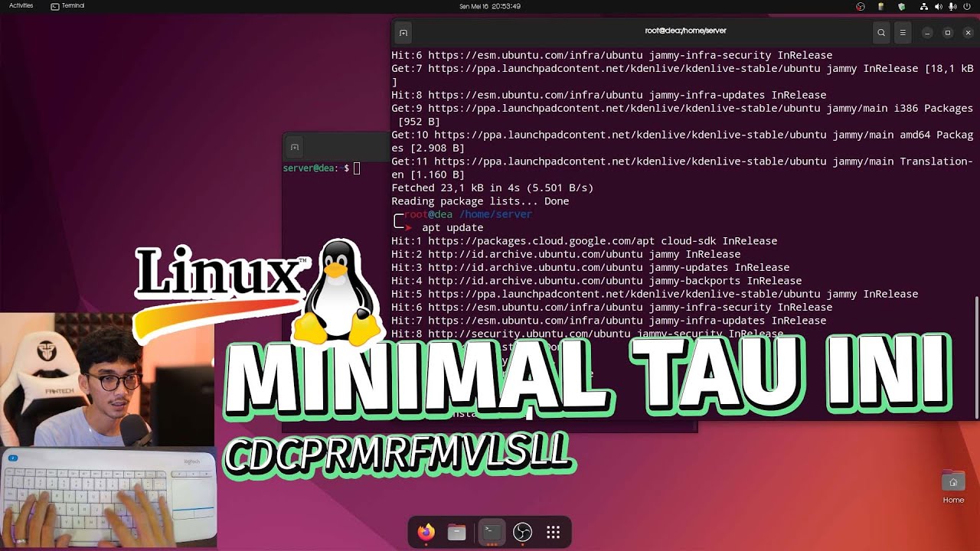Click the 'Fetched 23,1 kB in 4s' line
This screenshot has height=551, width=980.
click(x=492, y=188)
